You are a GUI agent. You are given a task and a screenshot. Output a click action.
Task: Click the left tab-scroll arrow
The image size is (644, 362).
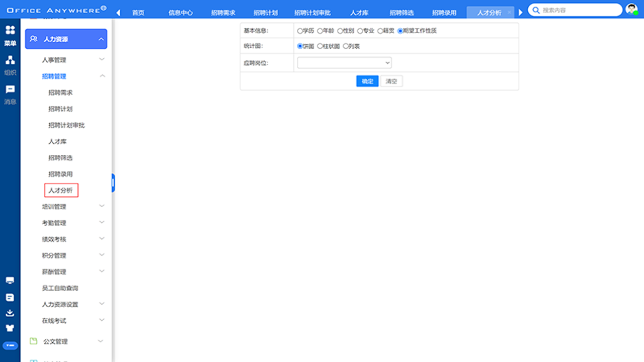[118, 13]
